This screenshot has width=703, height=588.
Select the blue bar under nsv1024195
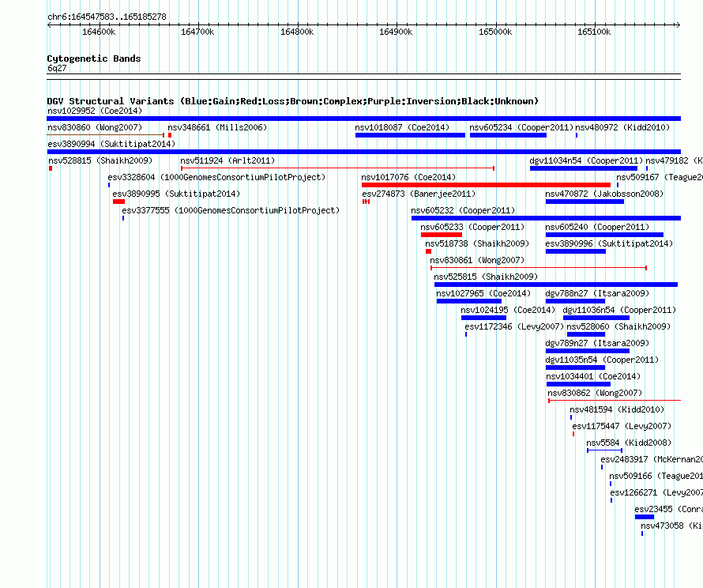483,318
